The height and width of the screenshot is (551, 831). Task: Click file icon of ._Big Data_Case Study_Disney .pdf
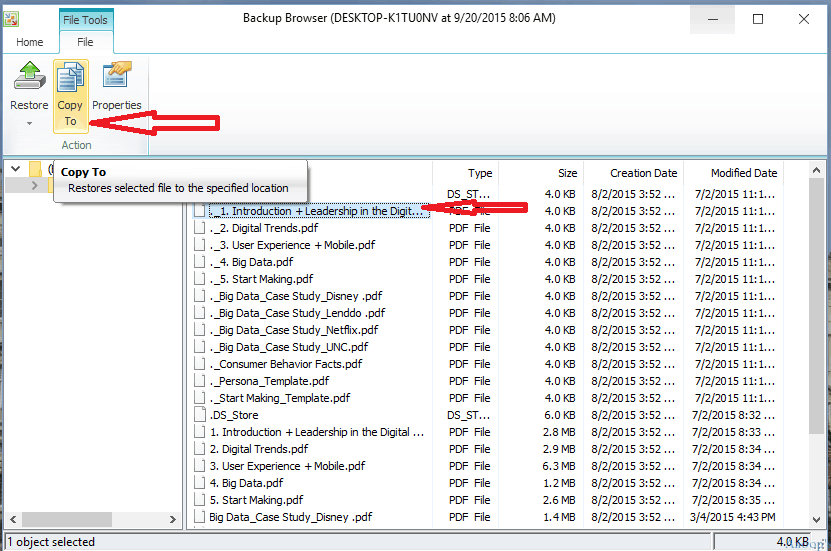[x=199, y=296]
